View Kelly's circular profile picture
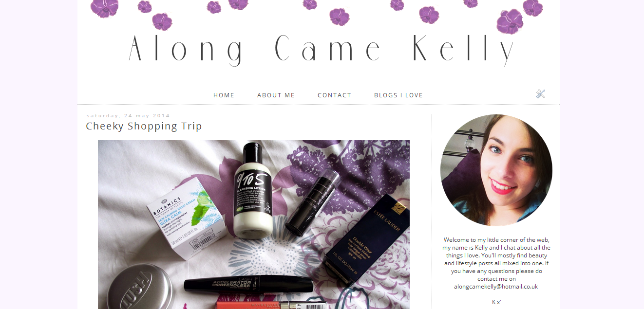Viewport: 644px width, 309px height. (x=496, y=170)
